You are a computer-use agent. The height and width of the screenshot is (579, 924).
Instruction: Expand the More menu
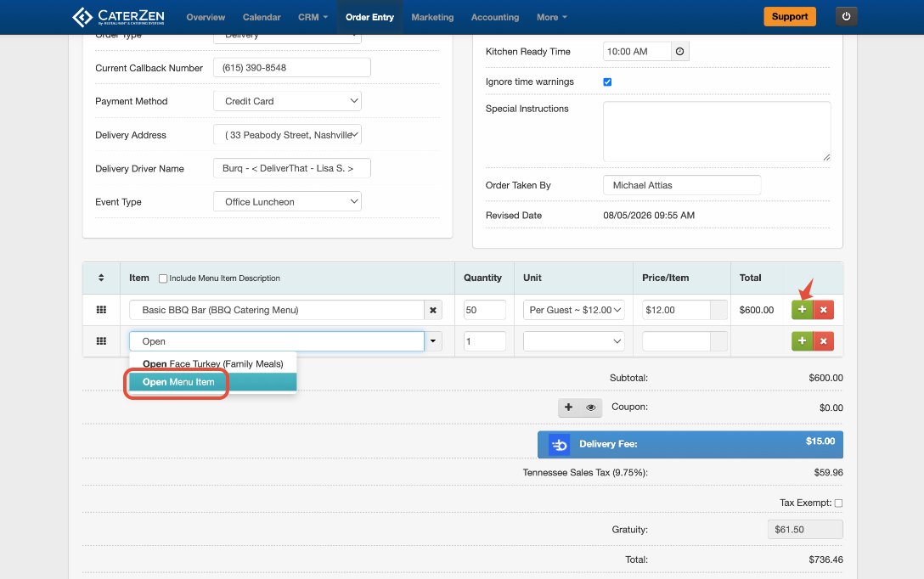click(551, 17)
